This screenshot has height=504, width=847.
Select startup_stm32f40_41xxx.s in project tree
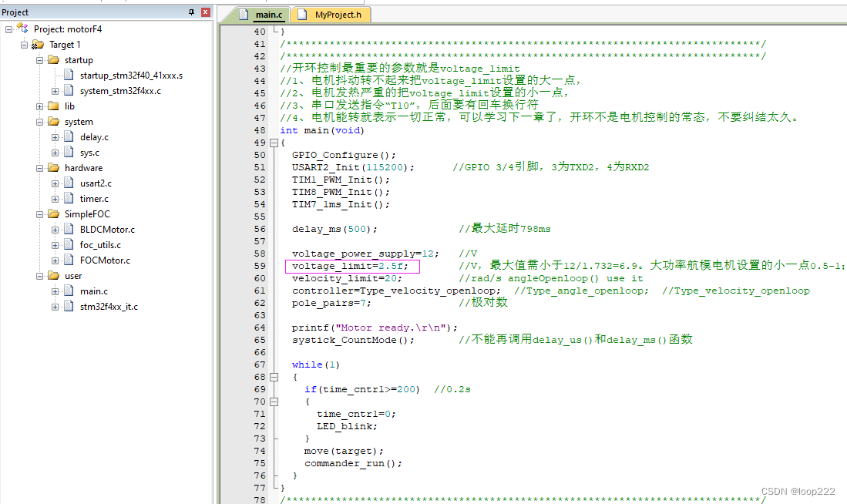pyautogui.click(x=131, y=76)
